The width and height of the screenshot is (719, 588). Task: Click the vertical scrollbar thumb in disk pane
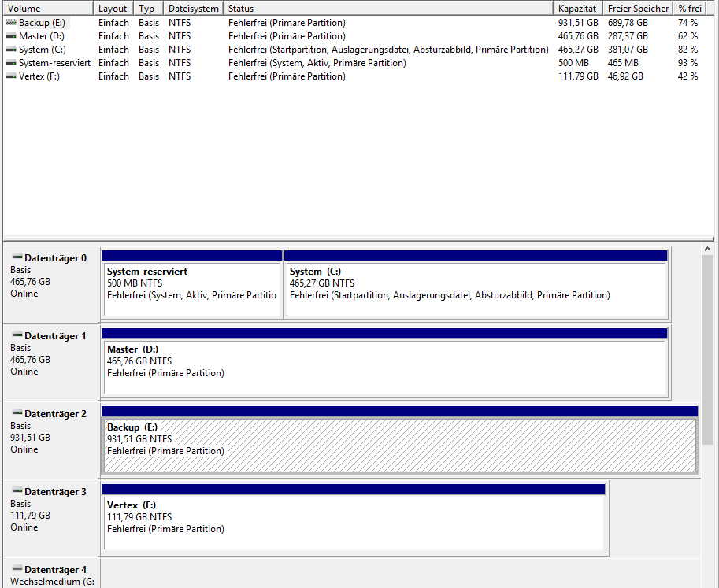tap(707, 349)
